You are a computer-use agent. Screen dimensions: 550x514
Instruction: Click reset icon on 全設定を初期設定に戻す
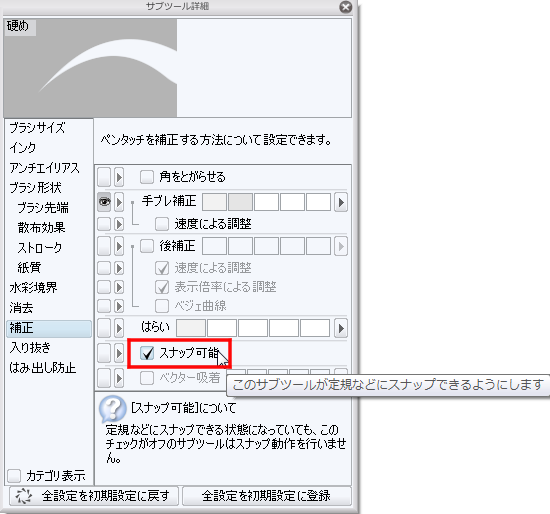point(24,496)
